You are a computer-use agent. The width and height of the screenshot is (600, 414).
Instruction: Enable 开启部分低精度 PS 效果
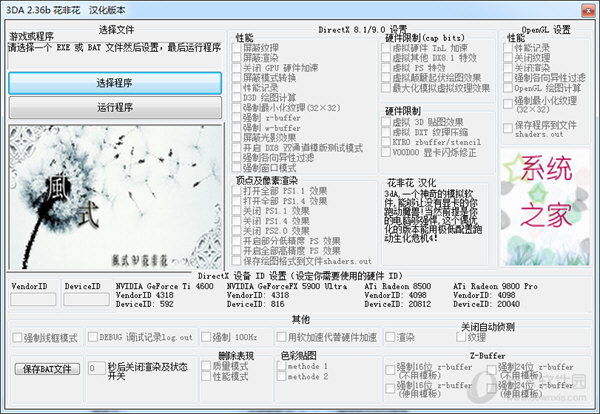pos(236,241)
